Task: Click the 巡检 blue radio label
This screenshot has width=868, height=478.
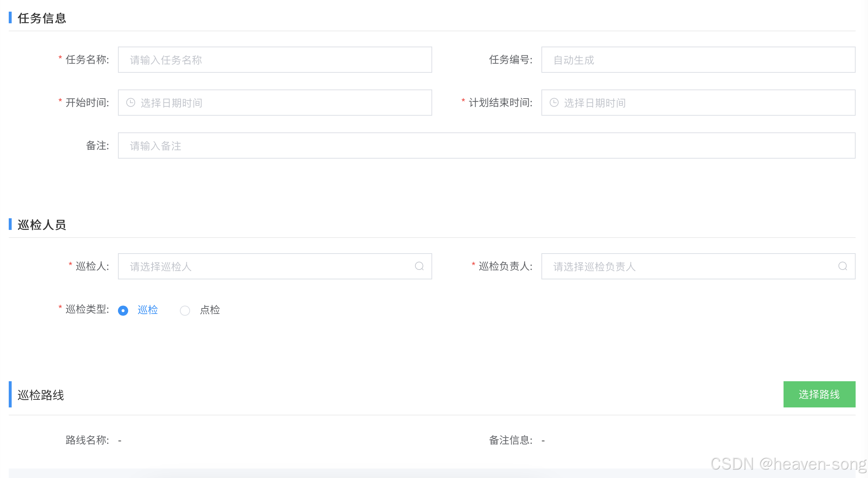Action: coord(148,310)
